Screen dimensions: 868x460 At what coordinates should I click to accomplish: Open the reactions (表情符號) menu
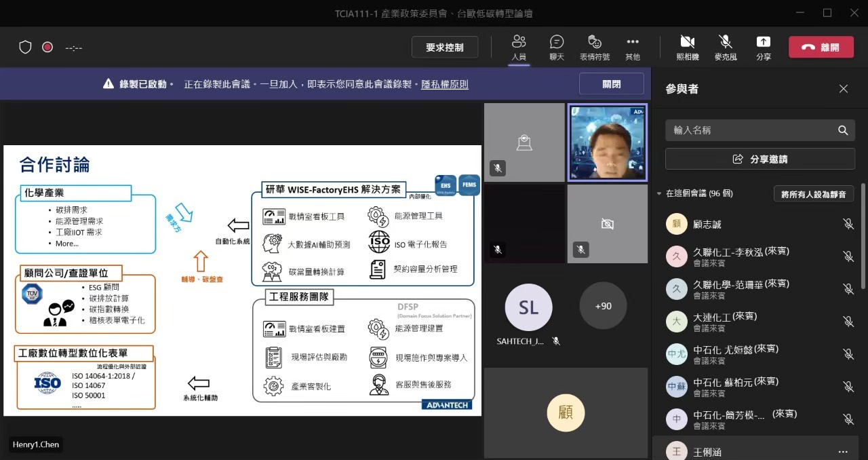pyautogui.click(x=594, y=47)
